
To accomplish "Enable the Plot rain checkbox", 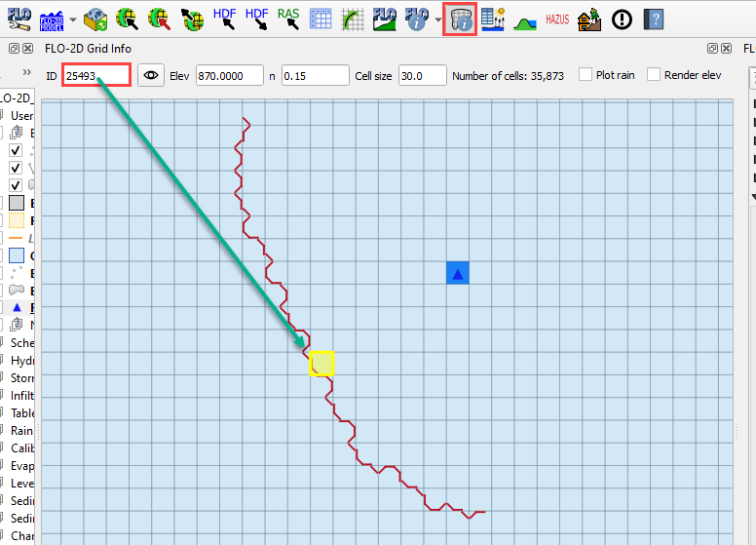I will (586, 75).
